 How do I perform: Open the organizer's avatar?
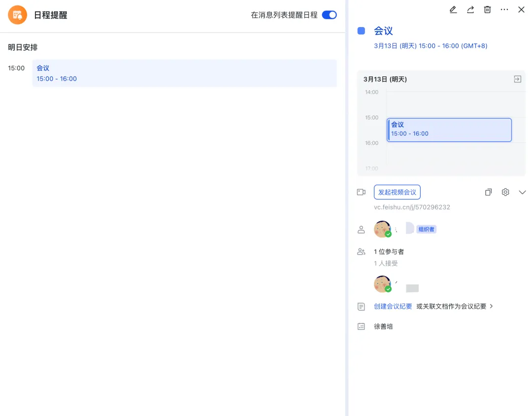[382, 229]
